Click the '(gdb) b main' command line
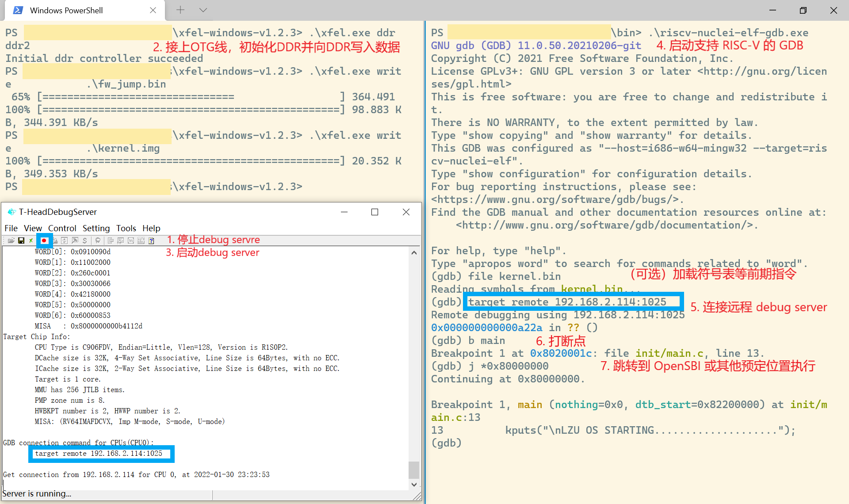Image resolution: width=849 pixels, height=504 pixels. click(468, 340)
